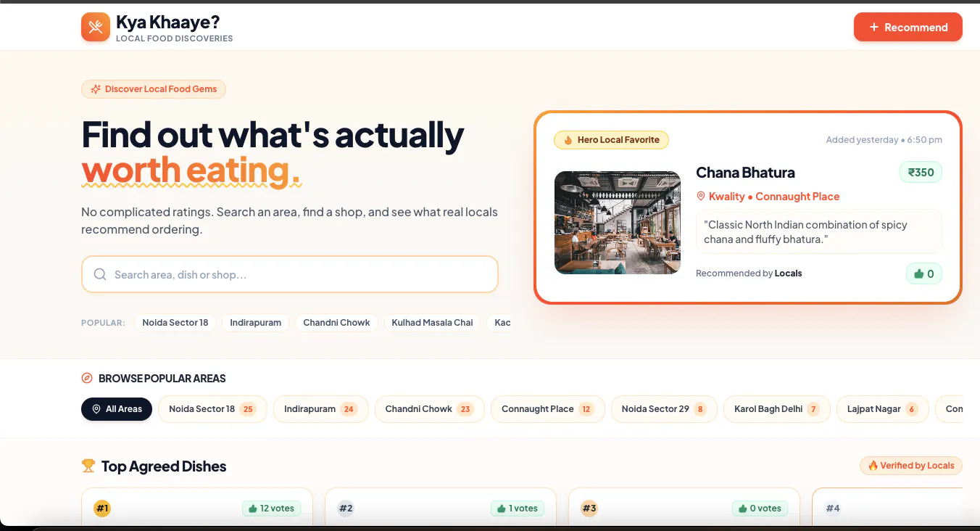The width and height of the screenshot is (980, 531).
Task: Upvote Chana Bhatura with the thumbs-up button
Action: [924, 273]
